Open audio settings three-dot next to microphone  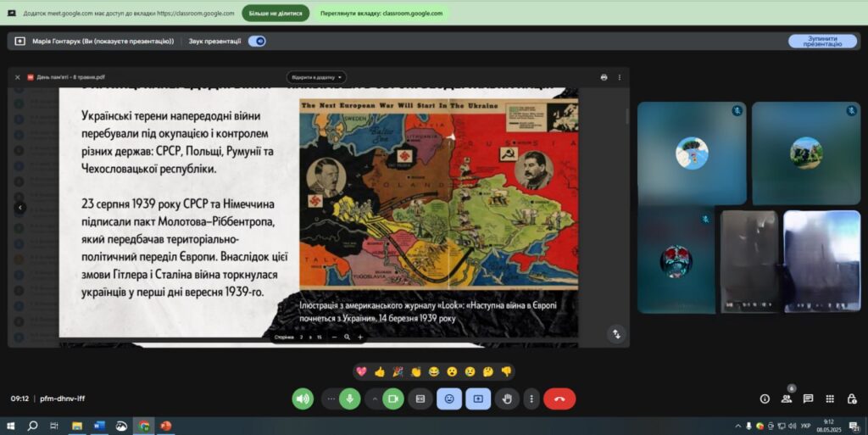tap(331, 399)
